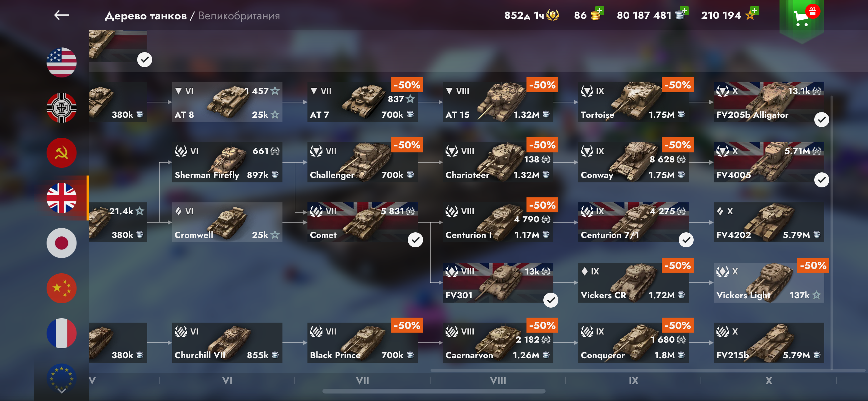
Task: Open the Conqueror tank card
Action: 633,342
